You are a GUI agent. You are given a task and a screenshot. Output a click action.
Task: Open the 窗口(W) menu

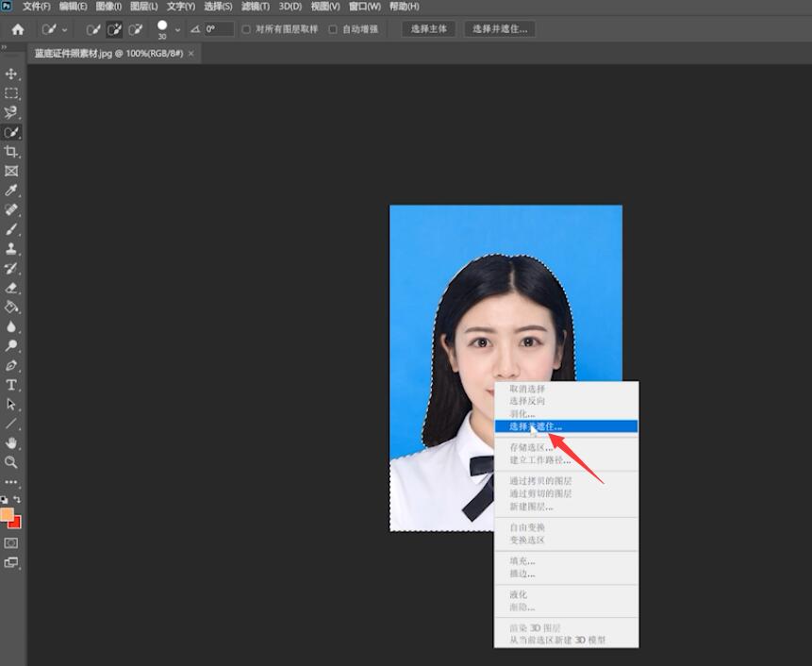[365, 7]
